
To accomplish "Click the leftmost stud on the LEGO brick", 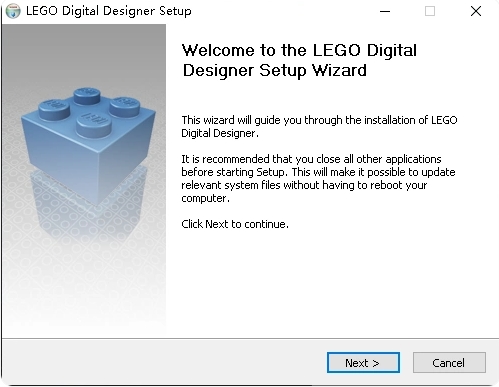I will [54, 110].
